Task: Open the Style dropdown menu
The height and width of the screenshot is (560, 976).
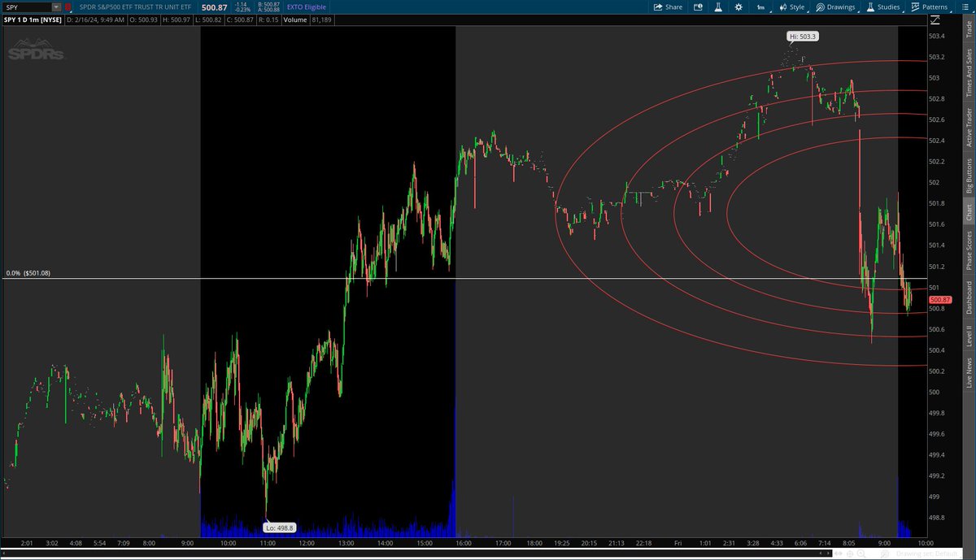Action: point(792,7)
